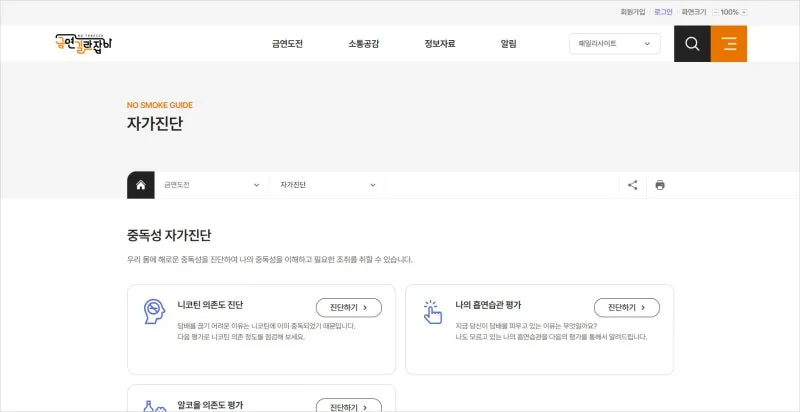Click the print icon

click(660, 185)
